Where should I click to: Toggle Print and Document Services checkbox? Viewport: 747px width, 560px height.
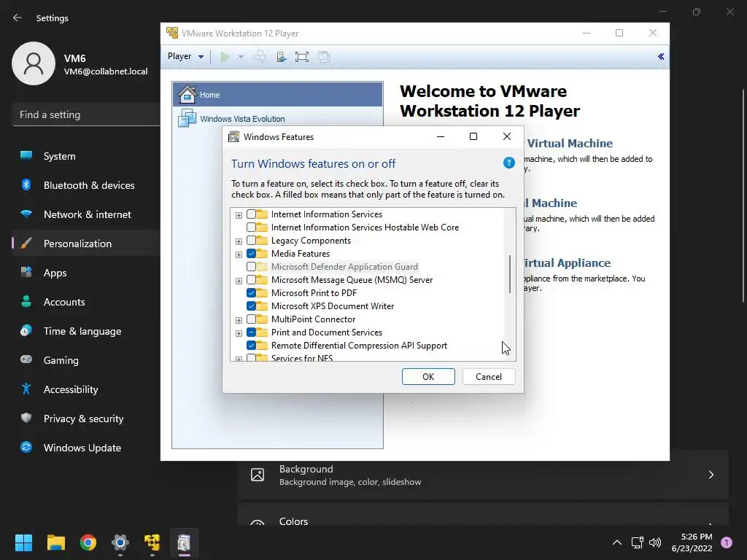click(251, 332)
